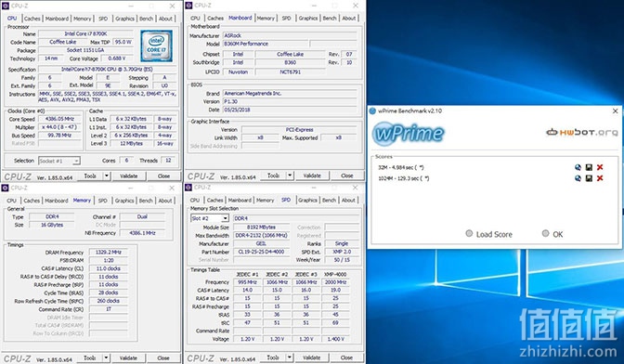Click the Manufacturer value ASRock

coord(290,36)
